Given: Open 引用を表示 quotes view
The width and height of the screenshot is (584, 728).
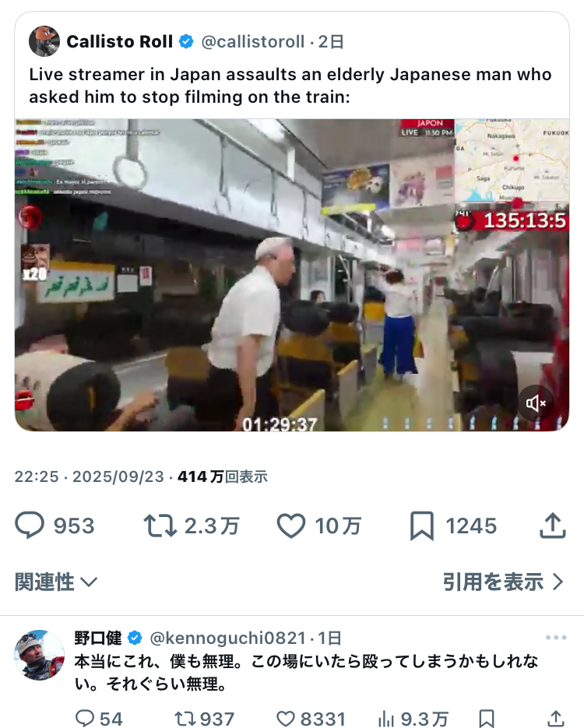Looking at the screenshot, I should [x=503, y=582].
